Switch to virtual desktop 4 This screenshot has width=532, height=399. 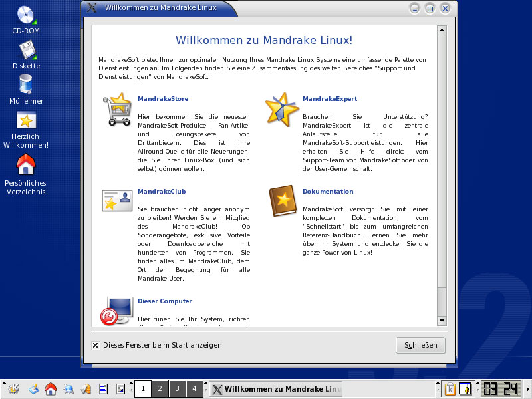pos(194,389)
